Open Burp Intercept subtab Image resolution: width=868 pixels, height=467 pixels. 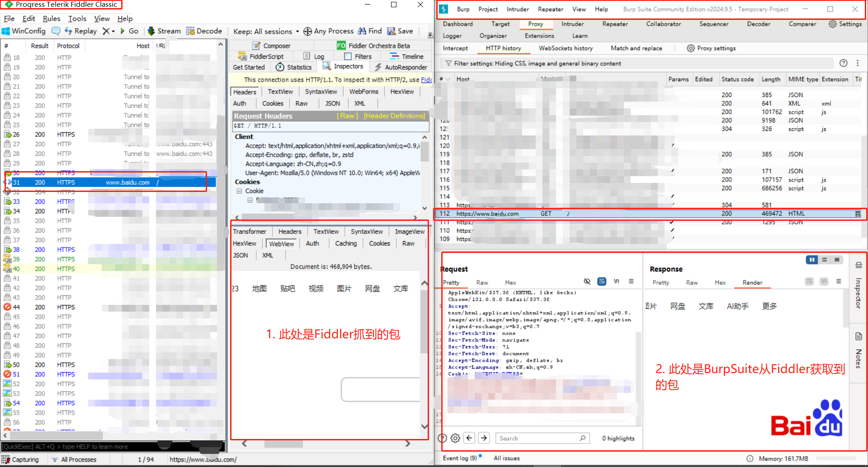click(455, 48)
